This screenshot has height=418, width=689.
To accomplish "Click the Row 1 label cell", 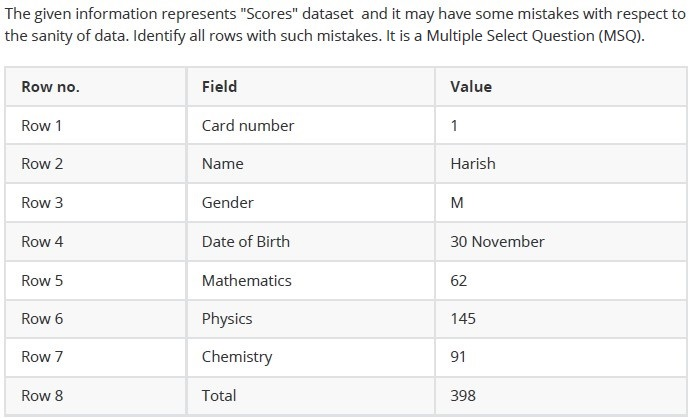I will [95, 126].
